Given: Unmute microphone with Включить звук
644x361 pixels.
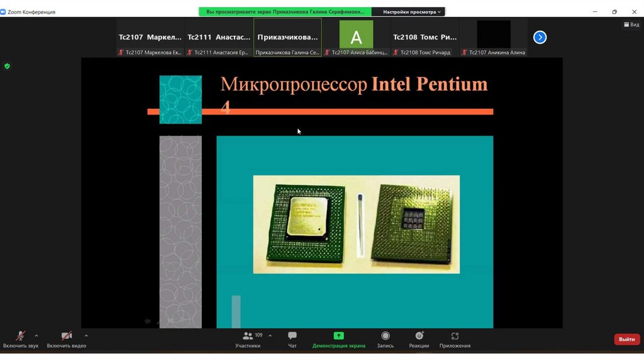Looking at the screenshot, I should coord(21,340).
